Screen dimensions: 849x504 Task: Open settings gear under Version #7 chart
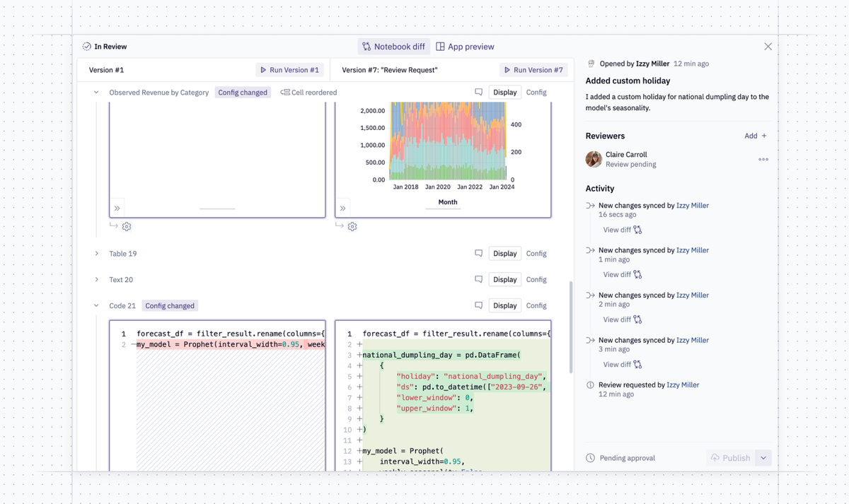(x=352, y=227)
